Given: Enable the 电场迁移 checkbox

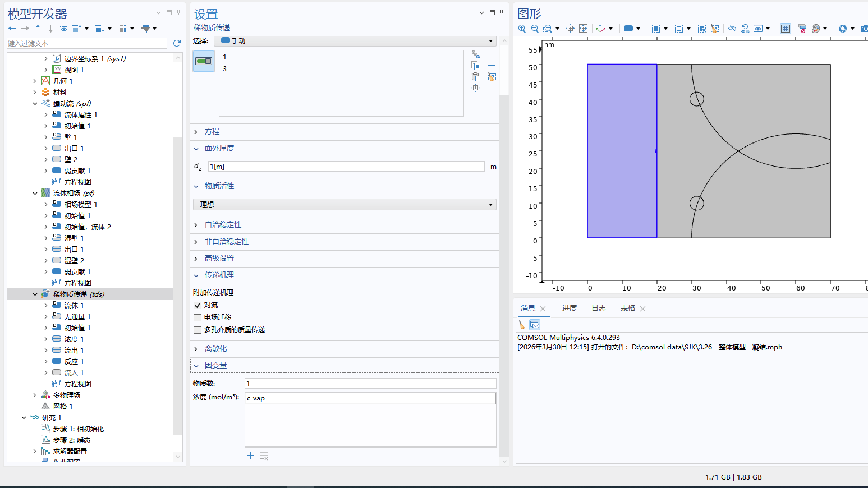Looking at the screenshot, I should [x=198, y=317].
